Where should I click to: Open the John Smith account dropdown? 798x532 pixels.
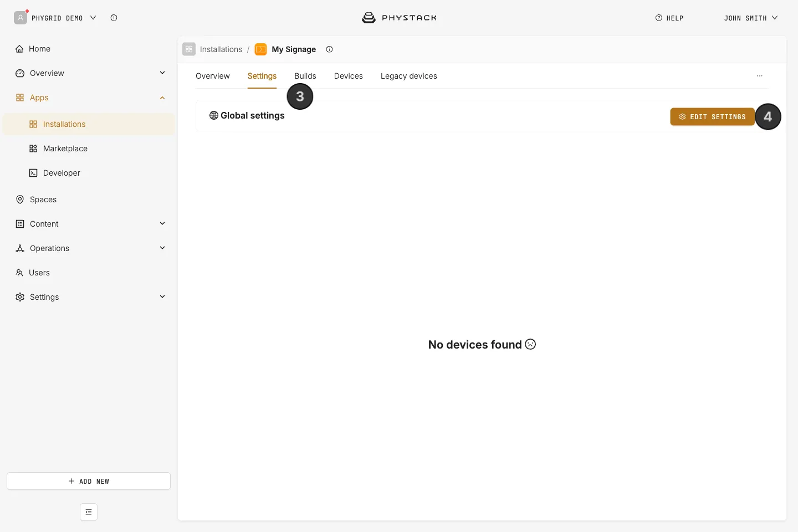coord(751,18)
